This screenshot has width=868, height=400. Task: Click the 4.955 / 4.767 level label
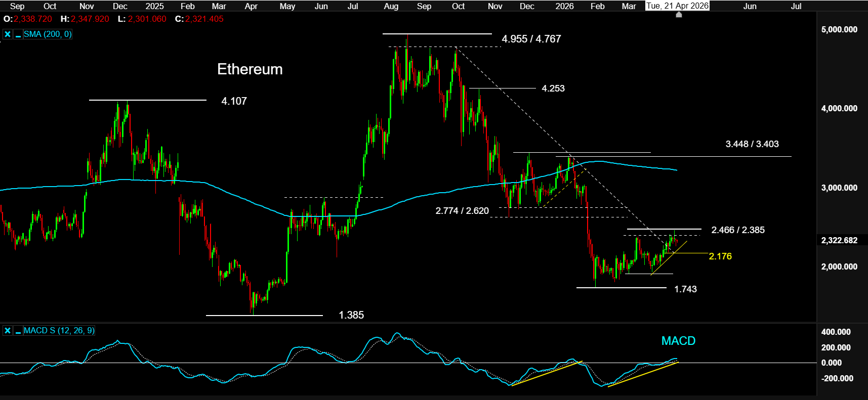pos(531,39)
